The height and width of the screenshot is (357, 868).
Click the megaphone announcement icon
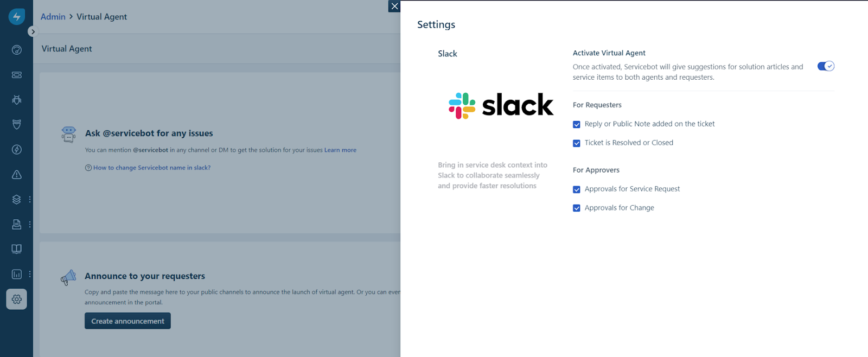[68, 278]
